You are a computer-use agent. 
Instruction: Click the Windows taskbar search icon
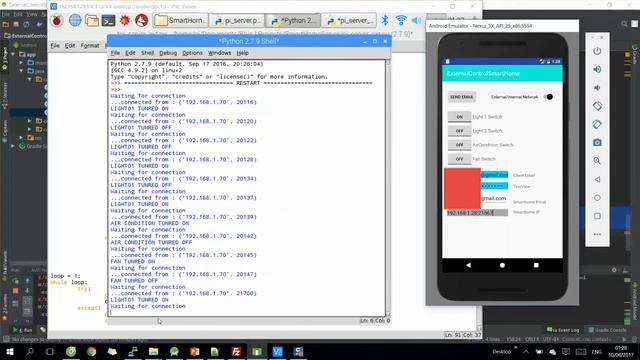tap(30, 351)
